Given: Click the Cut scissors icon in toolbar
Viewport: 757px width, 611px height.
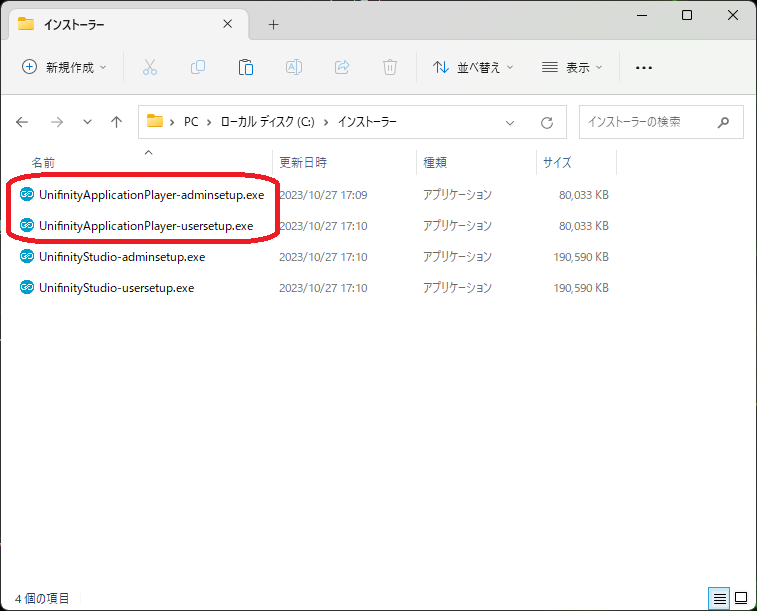Looking at the screenshot, I should coord(150,67).
